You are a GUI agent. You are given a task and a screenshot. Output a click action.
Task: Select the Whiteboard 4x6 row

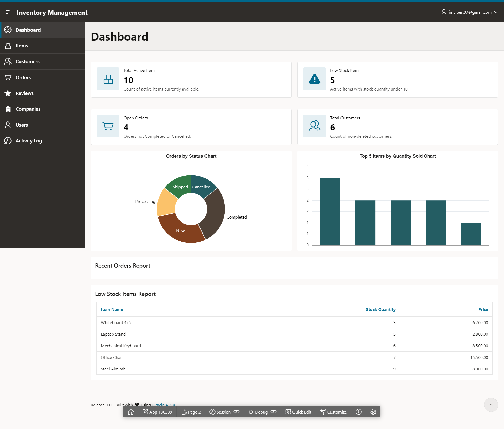(294, 322)
